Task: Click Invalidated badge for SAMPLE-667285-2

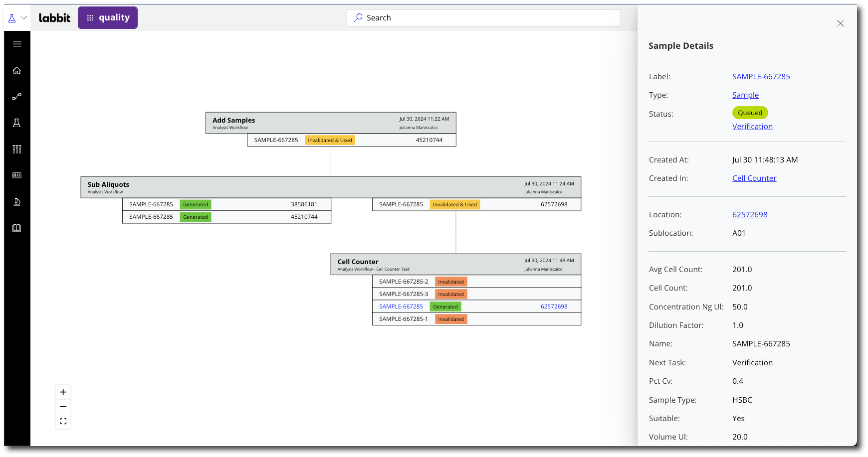Action: (x=451, y=282)
